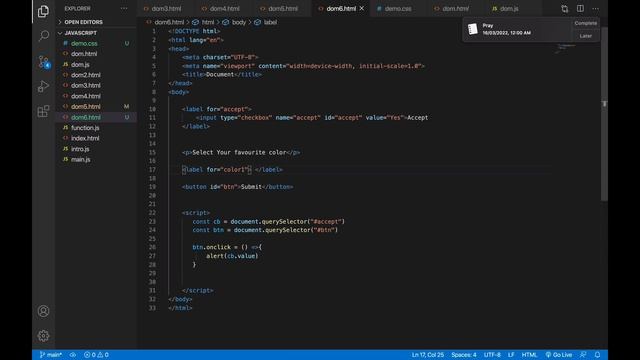
Task: Change UTF-8 file encoding
Action: tap(492, 355)
